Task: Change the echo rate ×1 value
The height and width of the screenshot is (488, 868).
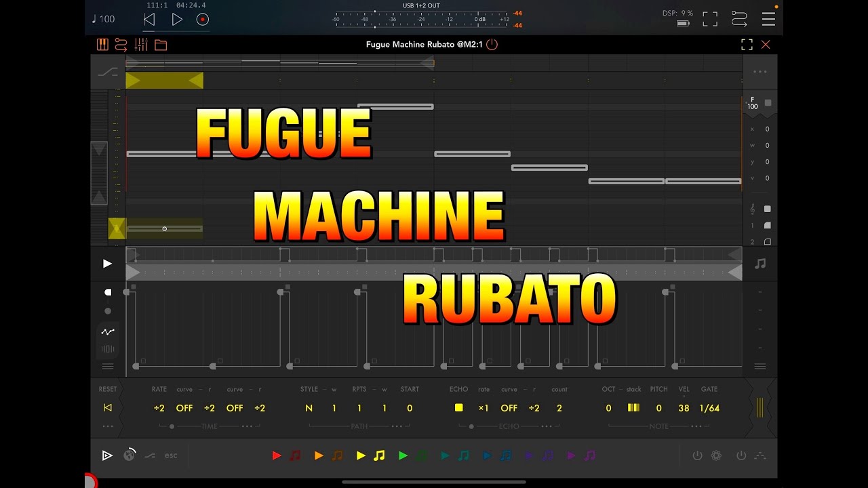Action: [484, 408]
